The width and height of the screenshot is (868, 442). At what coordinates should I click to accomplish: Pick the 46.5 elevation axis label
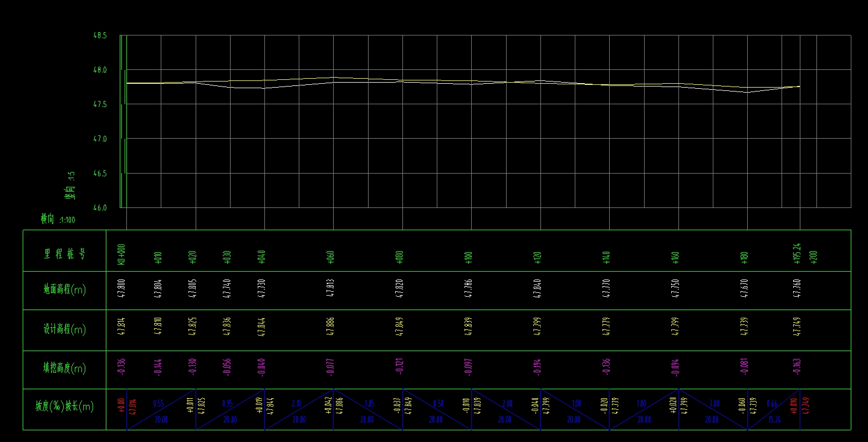(100, 174)
